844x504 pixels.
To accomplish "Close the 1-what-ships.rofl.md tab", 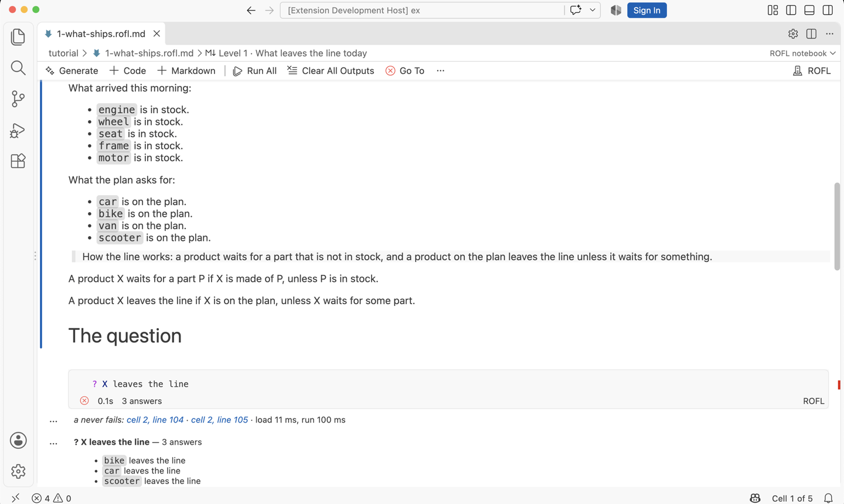I will pos(156,34).
